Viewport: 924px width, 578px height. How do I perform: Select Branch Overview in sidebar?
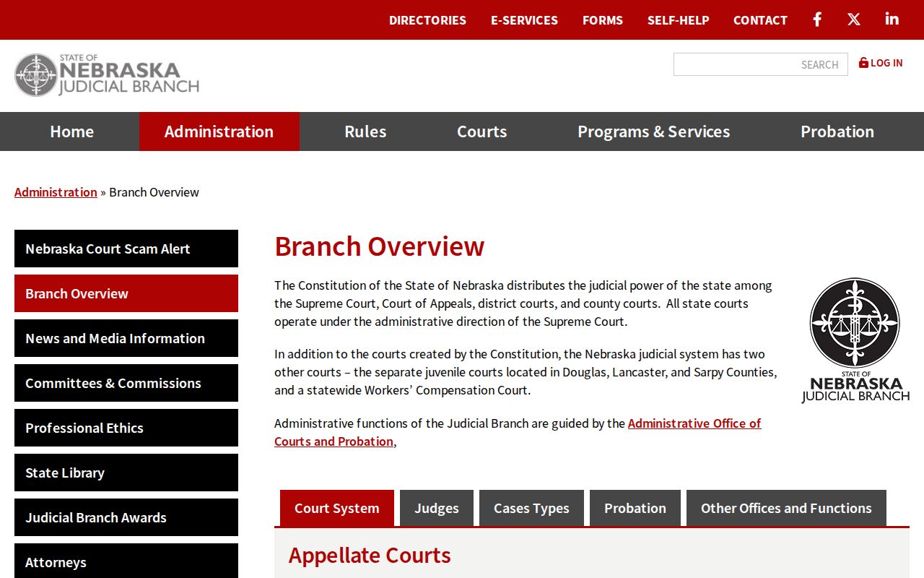coord(126,293)
